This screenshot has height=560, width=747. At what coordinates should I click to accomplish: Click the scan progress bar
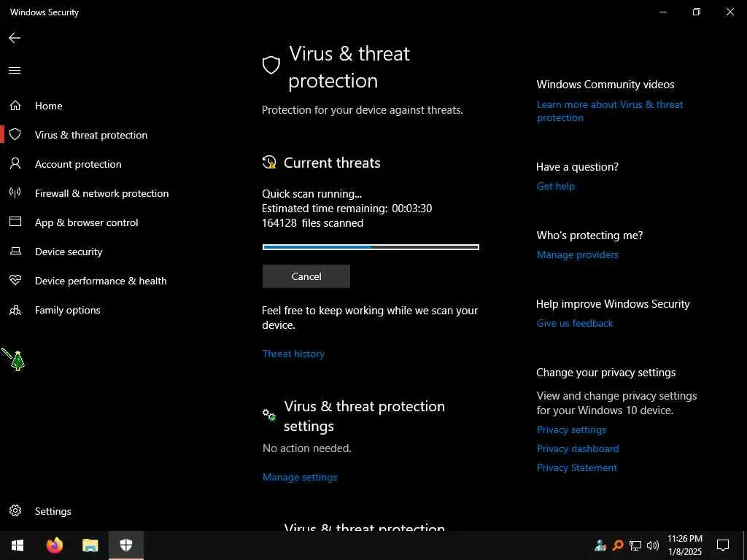371,247
